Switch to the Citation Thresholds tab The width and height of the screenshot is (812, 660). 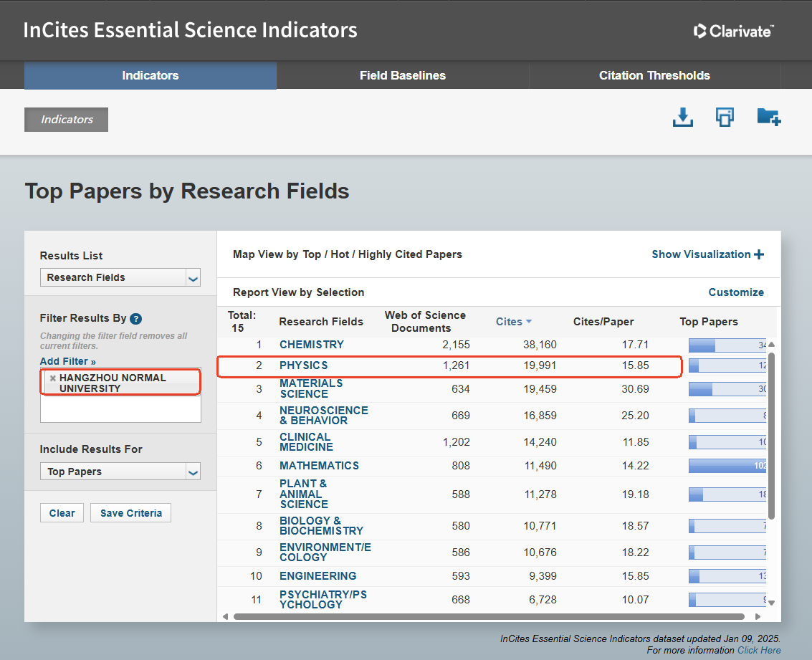pyautogui.click(x=654, y=75)
